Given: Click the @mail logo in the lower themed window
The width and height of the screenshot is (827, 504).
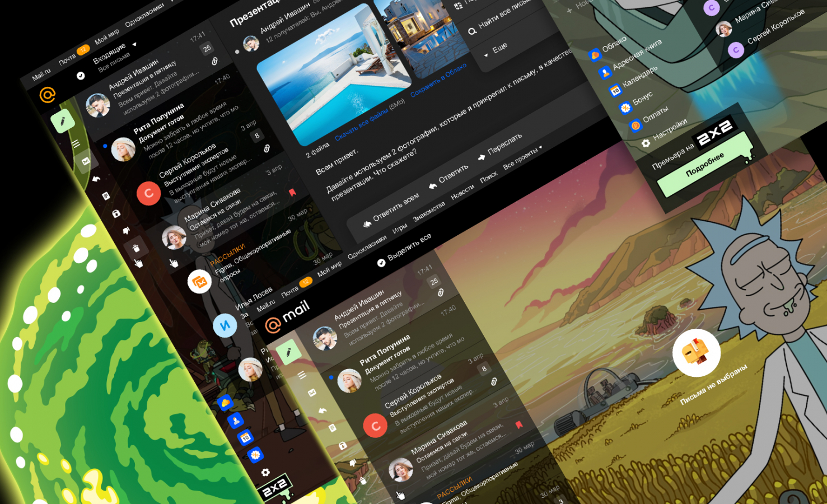Looking at the screenshot, I should coord(287,316).
